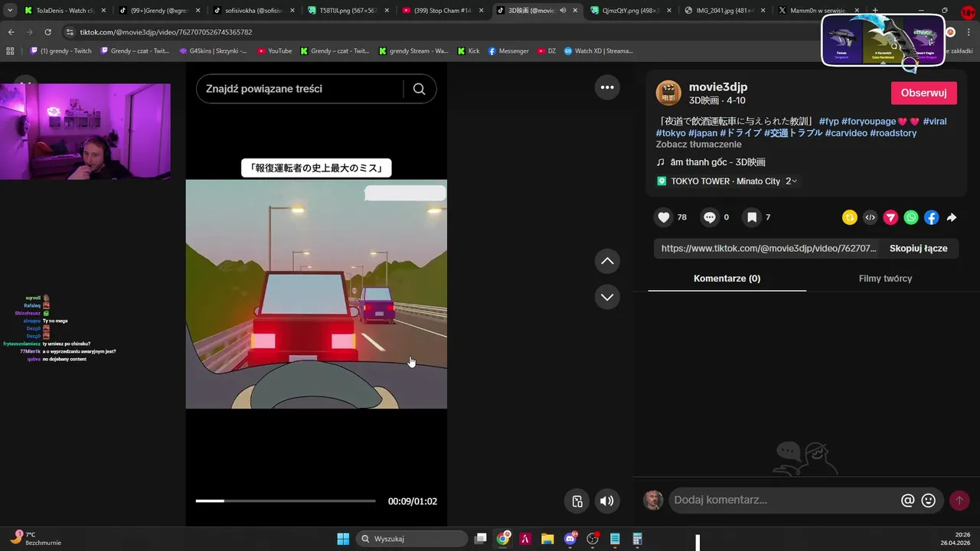Go to previous video with up arrow
The height and width of the screenshot is (551, 980).
point(607,261)
